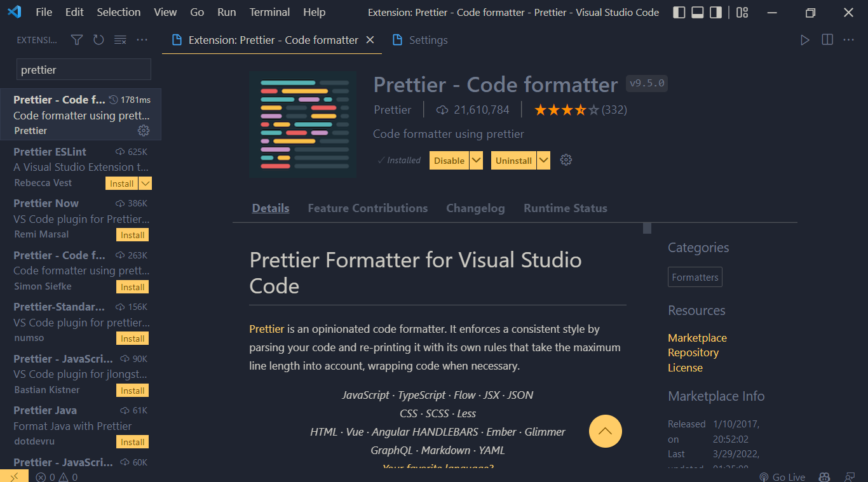Image resolution: width=868 pixels, height=482 pixels.
Task: Open the Terminal menu
Action: point(269,12)
